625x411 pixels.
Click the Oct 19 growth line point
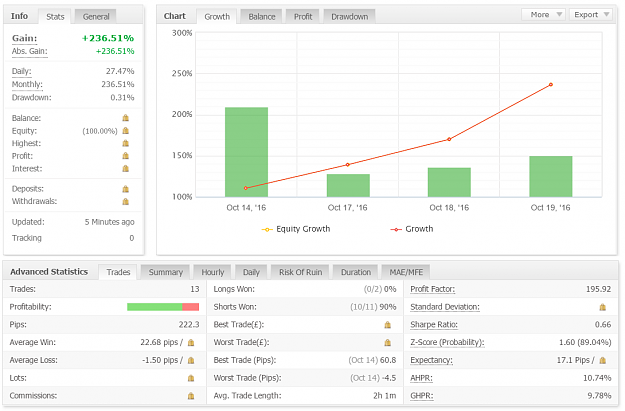click(x=551, y=85)
